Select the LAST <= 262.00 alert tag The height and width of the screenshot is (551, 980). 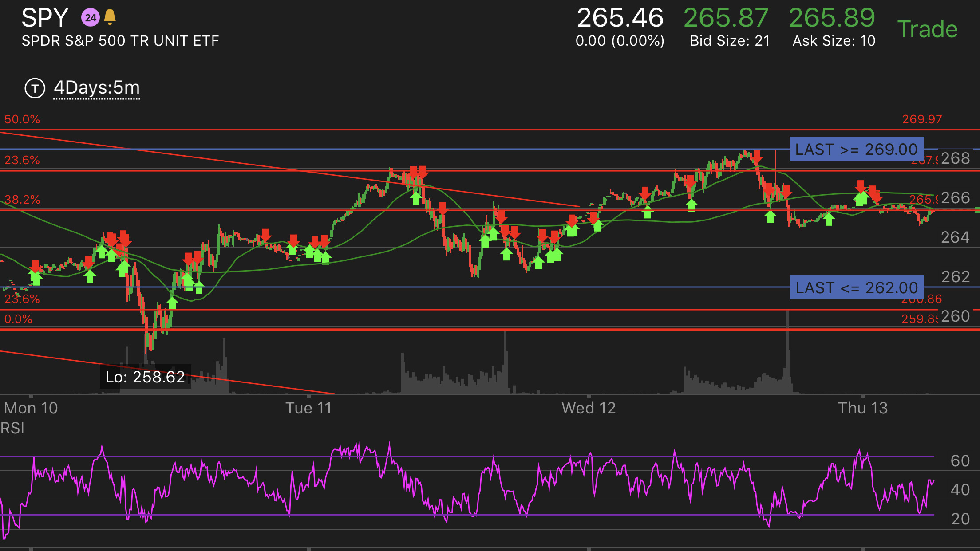click(856, 287)
